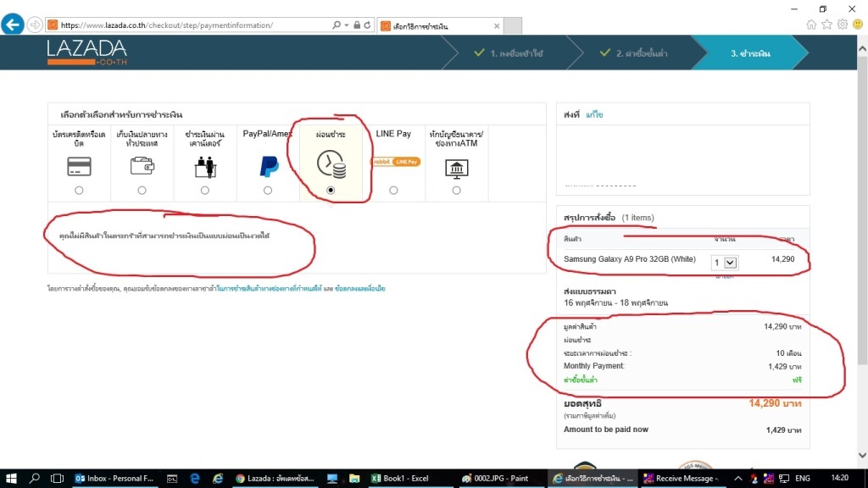
Task: Click the 14,290 baht net total
Action: (775, 403)
